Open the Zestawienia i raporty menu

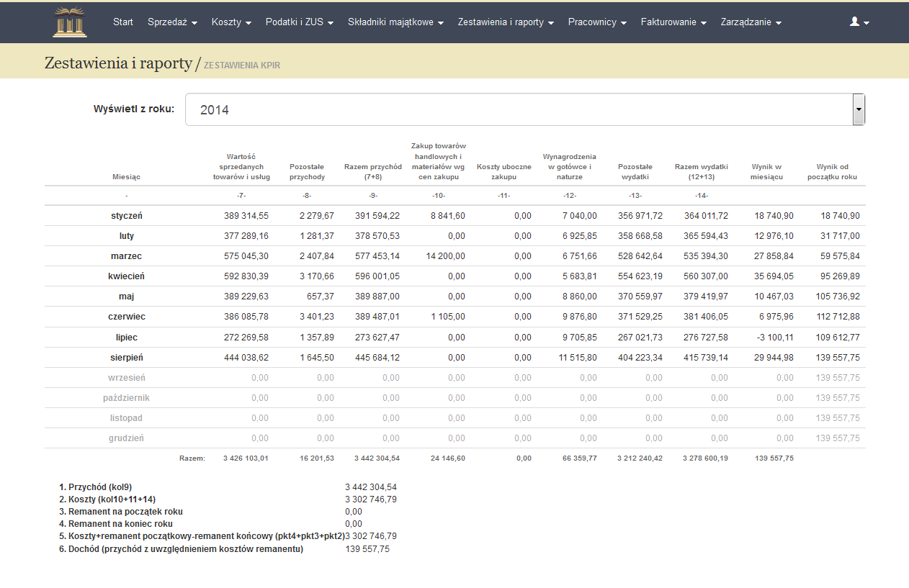pos(506,22)
